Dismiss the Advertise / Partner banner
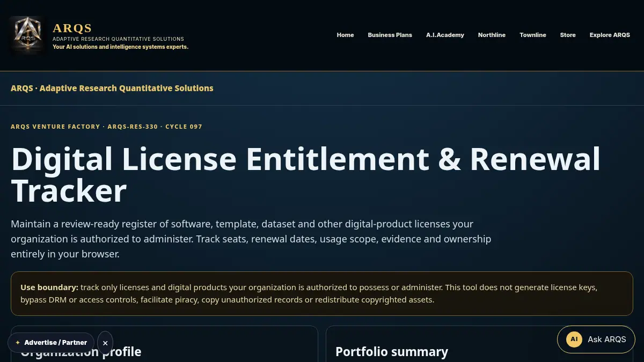Image resolution: width=644 pixels, height=362 pixels. click(x=105, y=343)
